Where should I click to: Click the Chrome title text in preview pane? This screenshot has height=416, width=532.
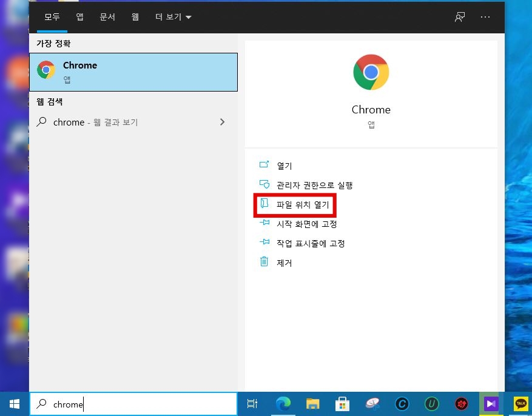(x=371, y=110)
